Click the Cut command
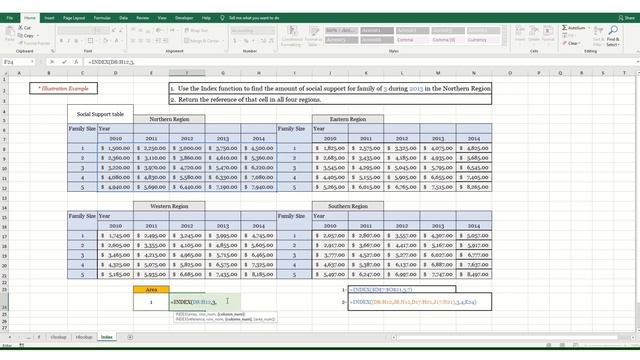 point(24,28)
